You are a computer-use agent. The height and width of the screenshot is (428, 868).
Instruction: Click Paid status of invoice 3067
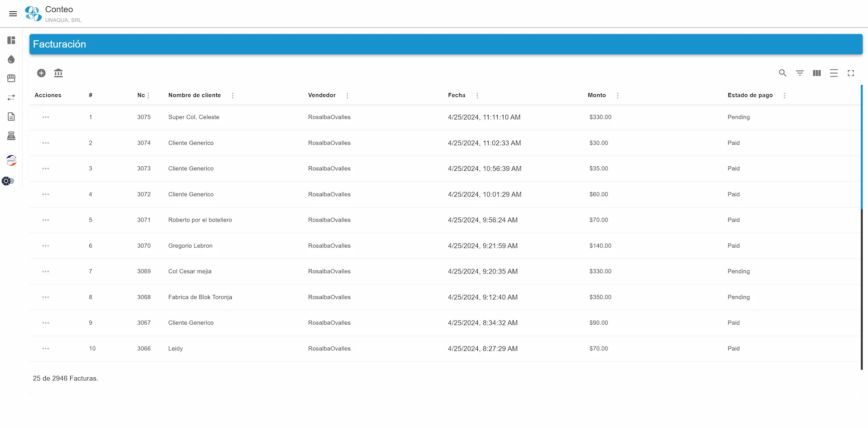pos(733,323)
